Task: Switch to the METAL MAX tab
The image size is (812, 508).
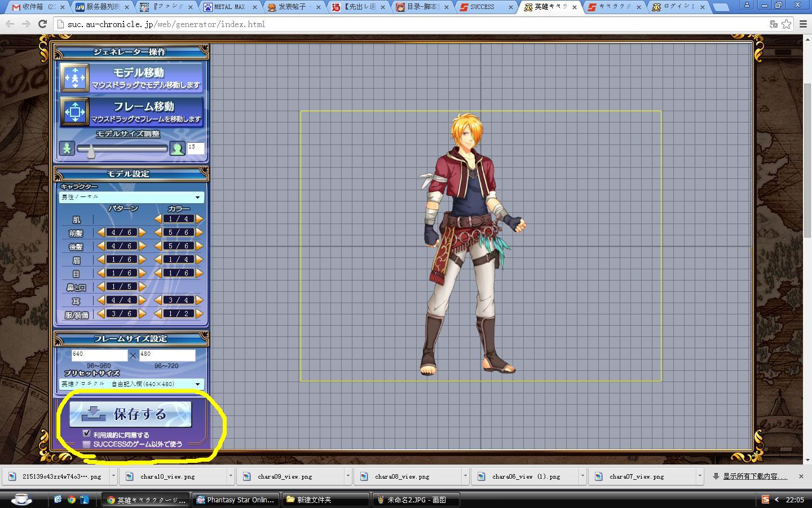Action: pyautogui.click(x=230, y=7)
